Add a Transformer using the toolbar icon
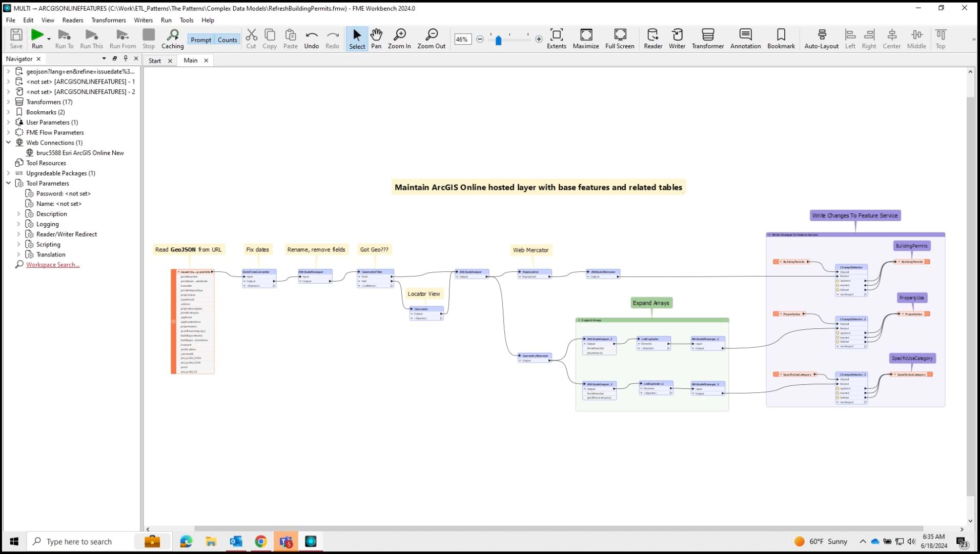Viewport: 980px width, 554px height. (707, 38)
